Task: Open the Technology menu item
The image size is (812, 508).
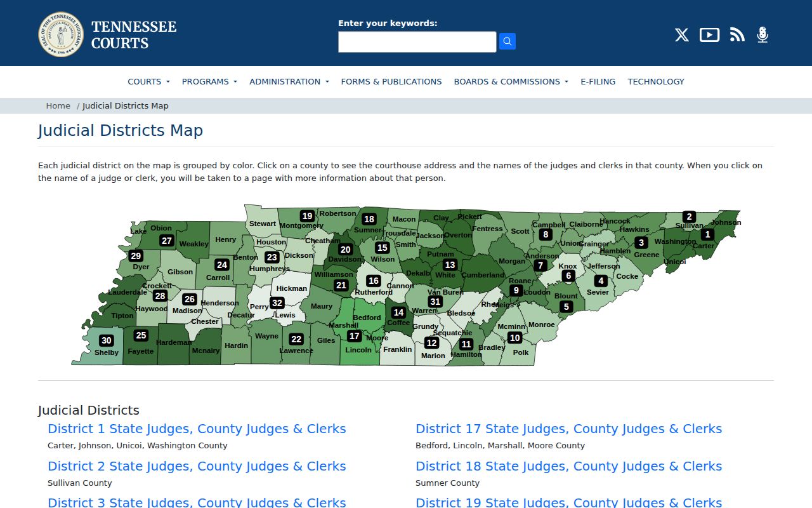Action: 656,81
